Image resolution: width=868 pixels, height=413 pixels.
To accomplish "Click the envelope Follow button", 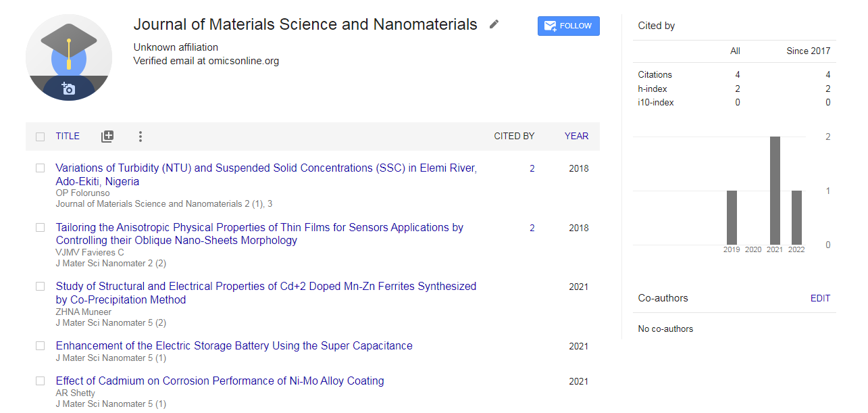I will (x=568, y=26).
